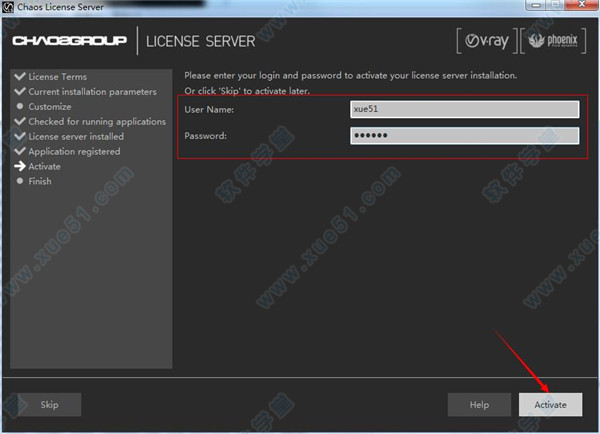Click arrow icon beside Activate step
The height and width of the screenshot is (434, 600).
(20, 166)
